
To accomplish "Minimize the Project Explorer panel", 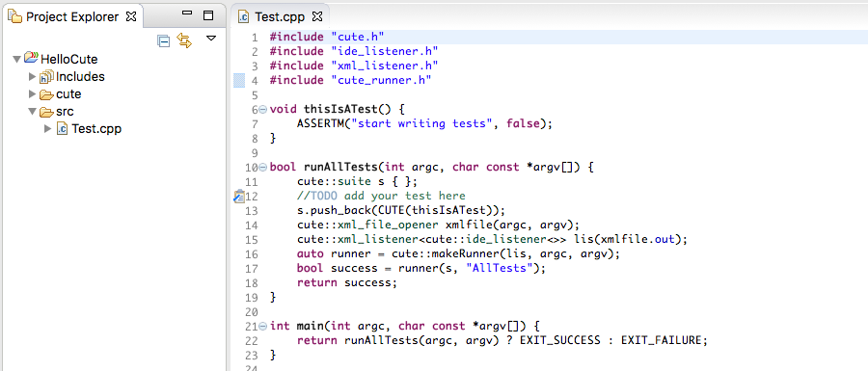I will pyautogui.click(x=188, y=13).
